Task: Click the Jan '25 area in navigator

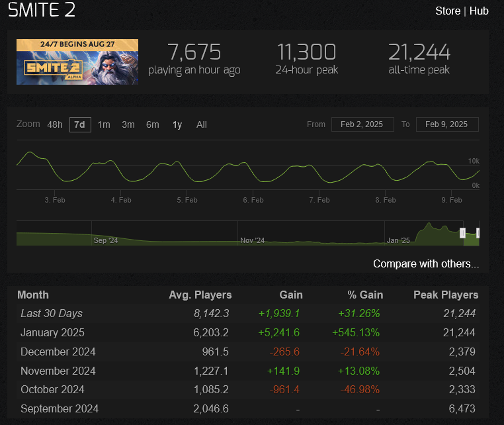Action: click(x=398, y=240)
